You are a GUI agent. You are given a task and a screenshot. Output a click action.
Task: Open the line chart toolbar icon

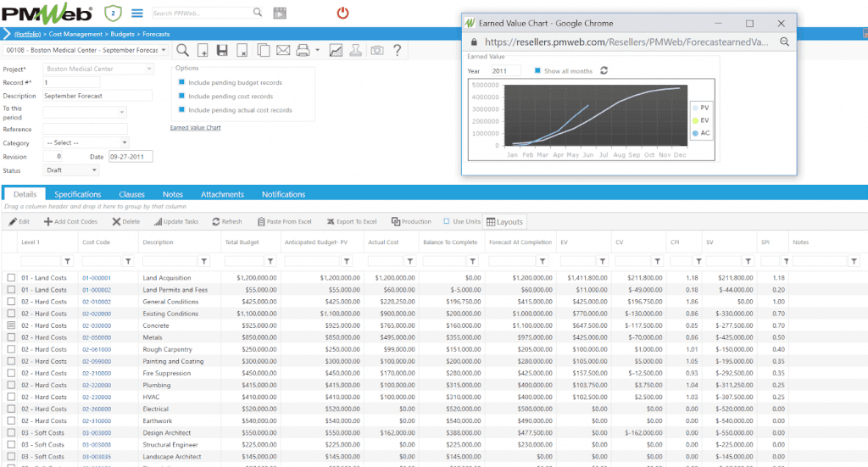coord(336,51)
